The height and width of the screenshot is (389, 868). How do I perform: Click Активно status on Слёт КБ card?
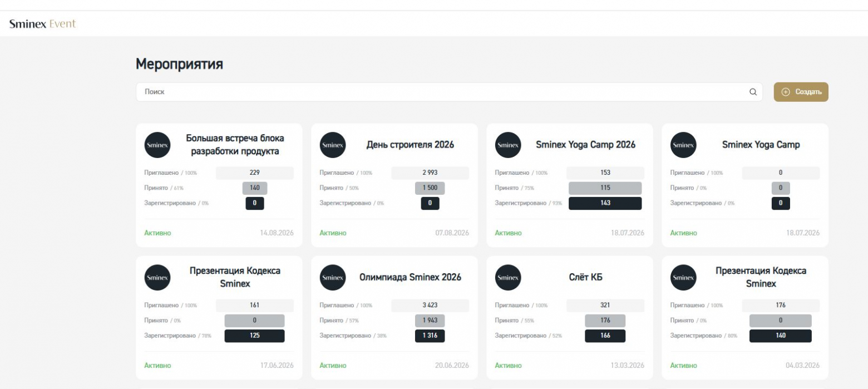[x=508, y=366]
